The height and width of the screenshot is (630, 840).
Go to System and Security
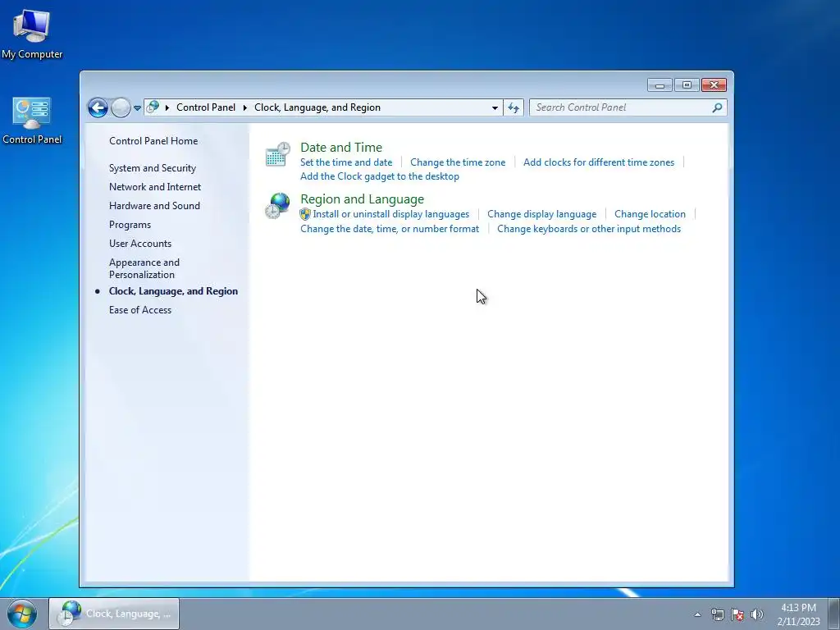pos(152,168)
